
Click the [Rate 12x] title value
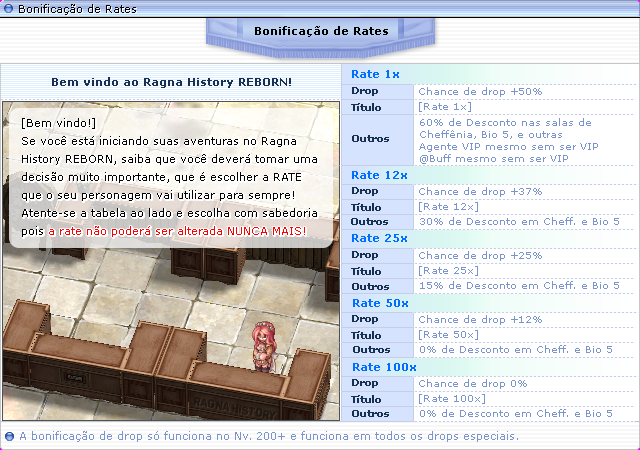click(x=448, y=206)
